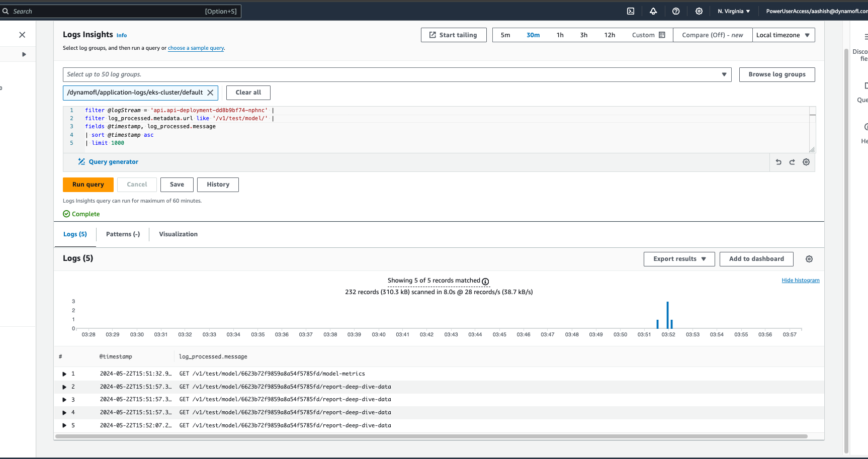Click the horizontal scrollbar under results
The height and width of the screenshot is (459, 868).
[431, 436]
